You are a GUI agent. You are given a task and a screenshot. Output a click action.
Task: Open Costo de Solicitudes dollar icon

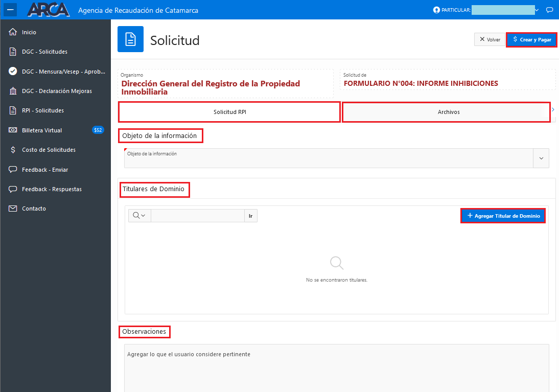pos(13,150)
